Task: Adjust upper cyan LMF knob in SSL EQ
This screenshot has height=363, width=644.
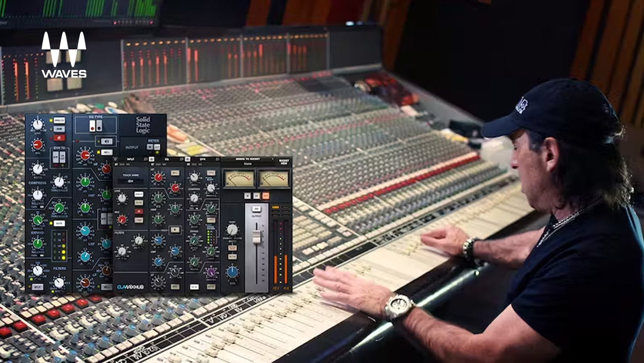Action: [85, 231]
